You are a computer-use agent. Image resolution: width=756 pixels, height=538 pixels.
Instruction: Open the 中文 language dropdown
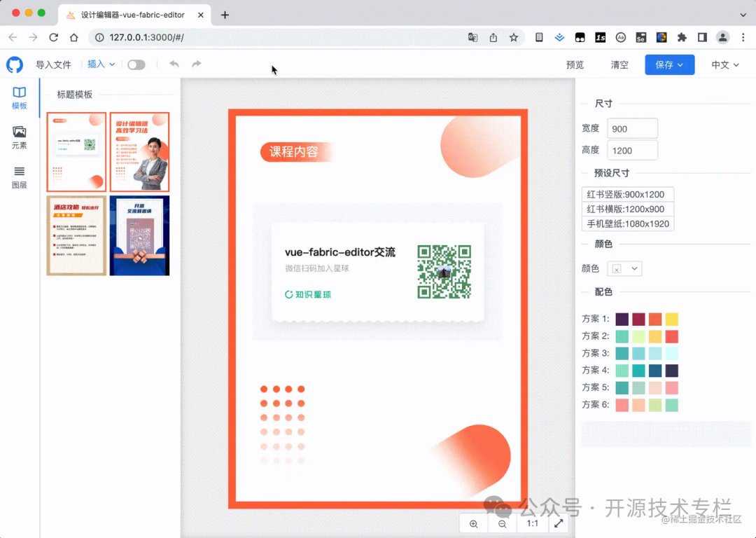pyautogui.click(x=725, y=64)
